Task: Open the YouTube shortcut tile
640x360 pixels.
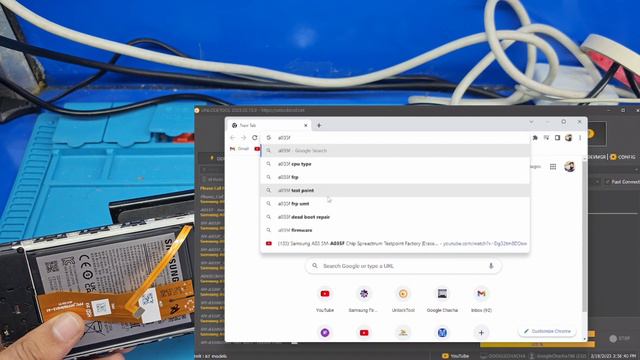Action: click(x=325, y=300)
